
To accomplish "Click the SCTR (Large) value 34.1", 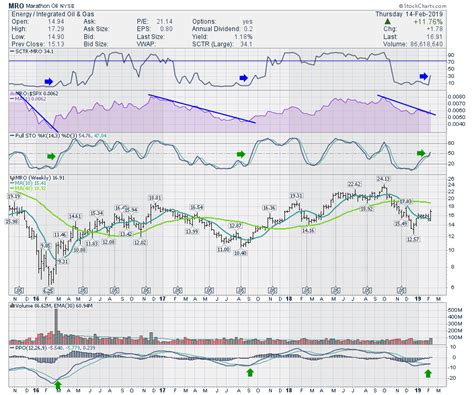I will (246, 44).
